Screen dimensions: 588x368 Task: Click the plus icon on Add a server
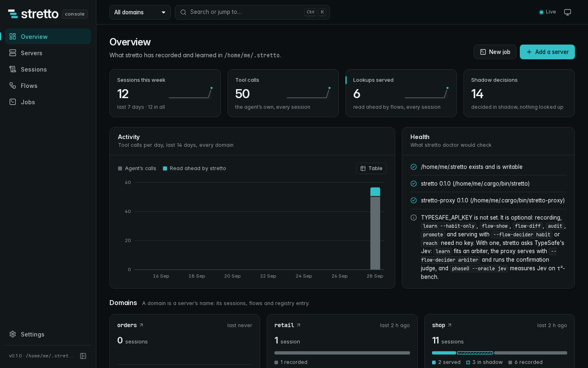pos(529,52)
